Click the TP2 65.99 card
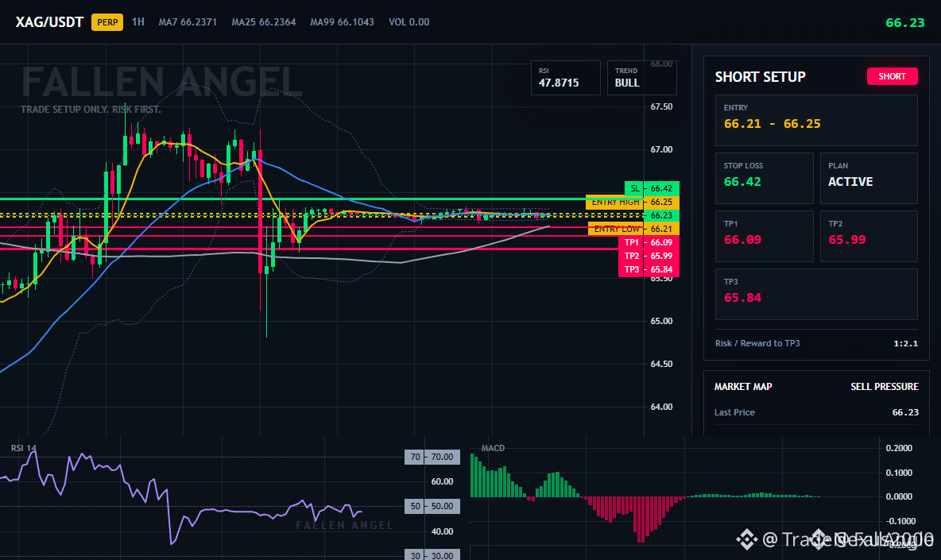 pos(869,236)
